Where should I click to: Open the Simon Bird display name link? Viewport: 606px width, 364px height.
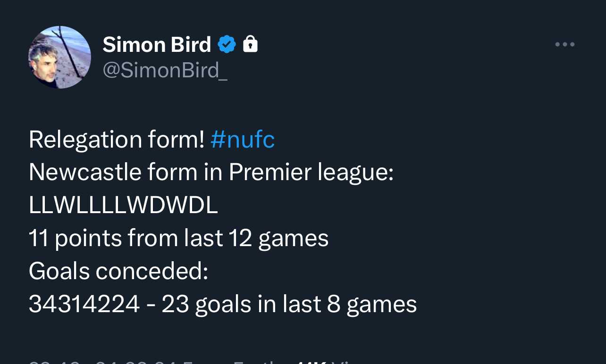(157, 45)
